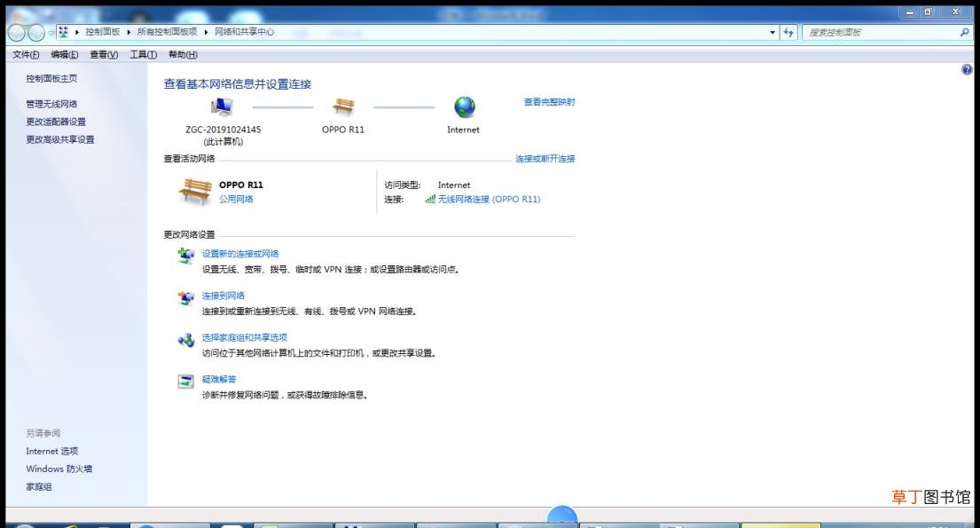Click the 公用网络 link
980x528 pixels.
click(236, 199)
